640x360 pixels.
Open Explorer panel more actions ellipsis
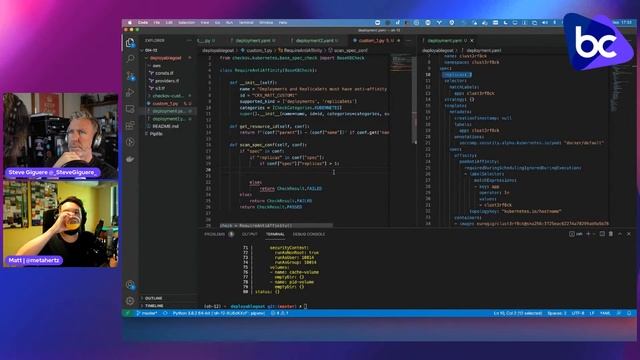(189, 41)
